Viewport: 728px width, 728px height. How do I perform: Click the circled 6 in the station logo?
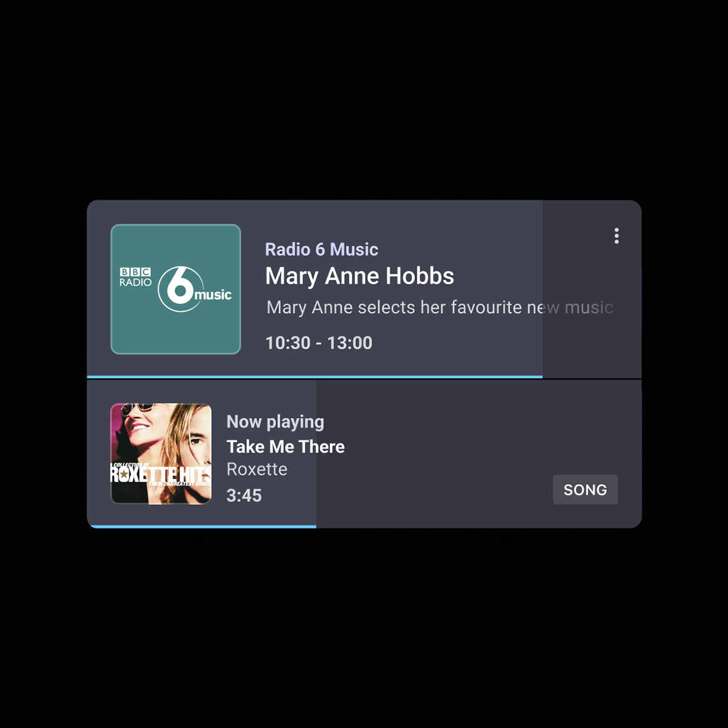coord(176,289)
